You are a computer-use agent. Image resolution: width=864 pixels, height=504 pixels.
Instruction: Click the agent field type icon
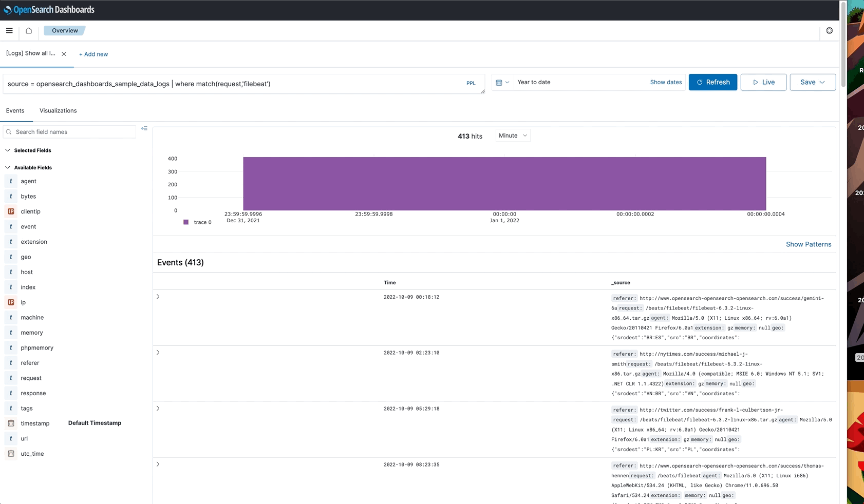tap(11, 181)
